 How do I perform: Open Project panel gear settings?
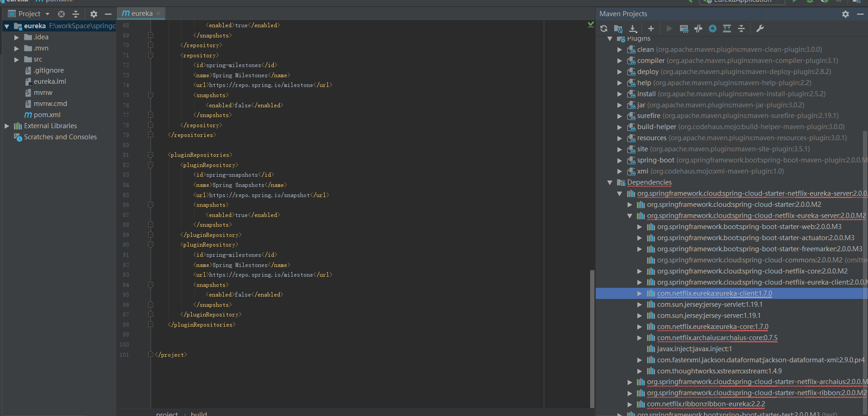pyautogui.click(x=94, y=14)
